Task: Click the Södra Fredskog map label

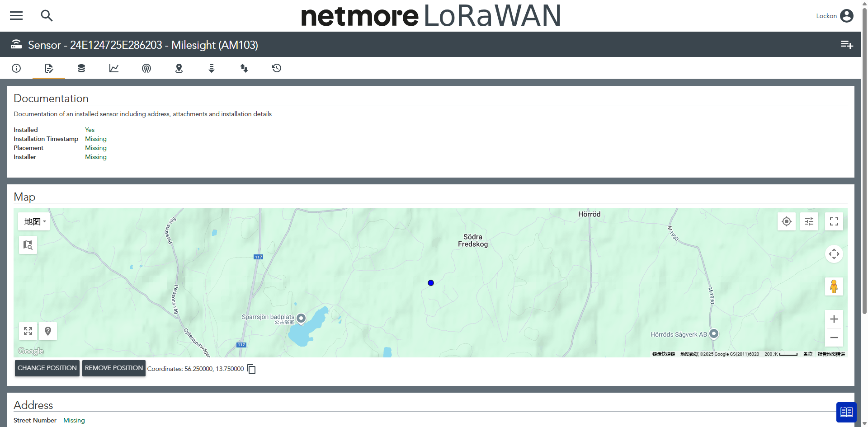Action: point(473,240)
